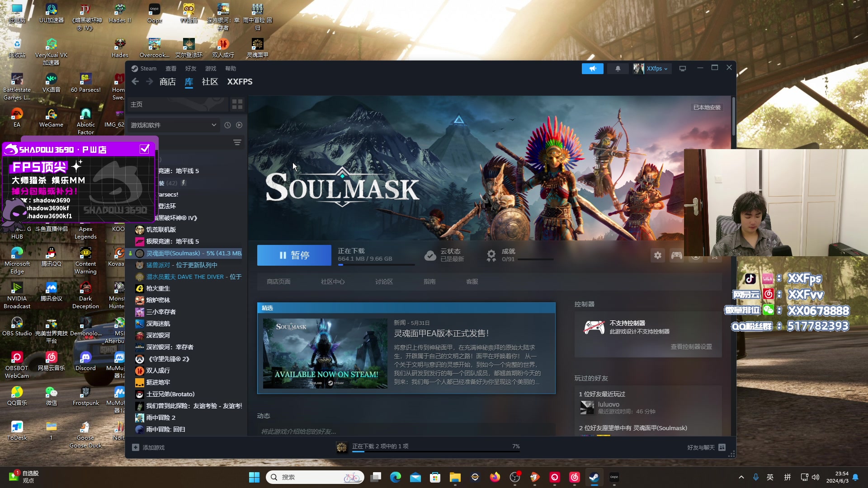
Task: Open the 游戏 menu
Action: [211, 69]
